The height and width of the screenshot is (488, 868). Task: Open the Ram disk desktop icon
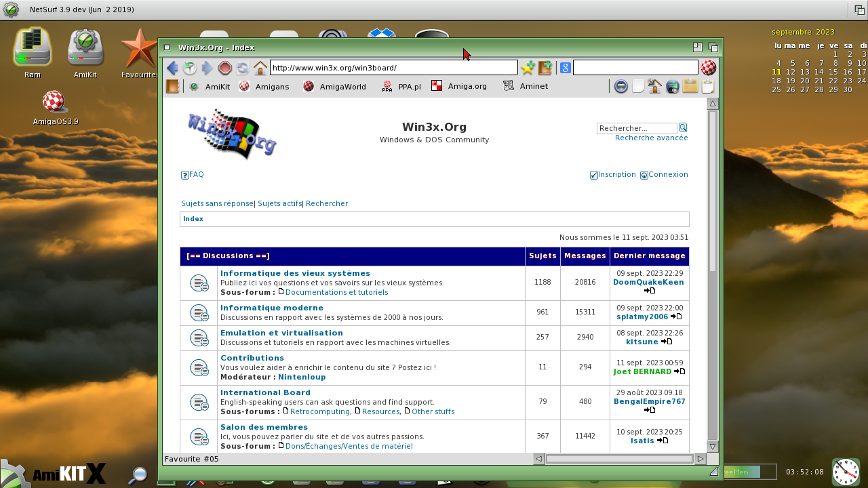[32, 53]
